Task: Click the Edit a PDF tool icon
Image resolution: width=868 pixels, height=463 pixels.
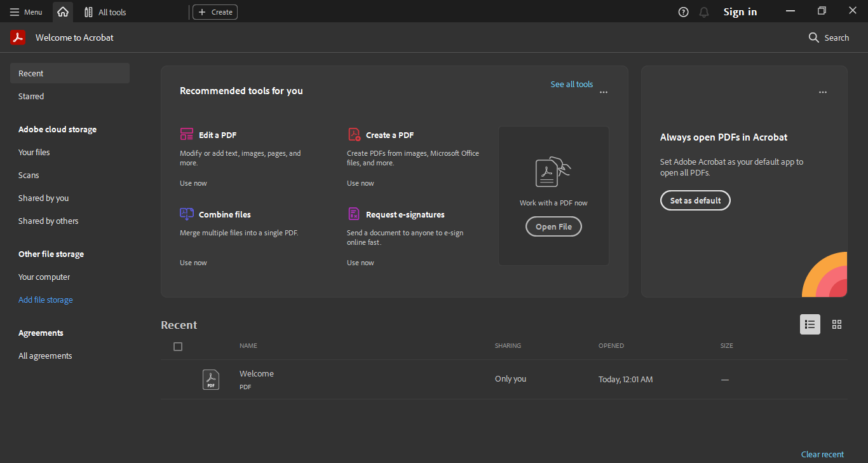Action: 186,134
